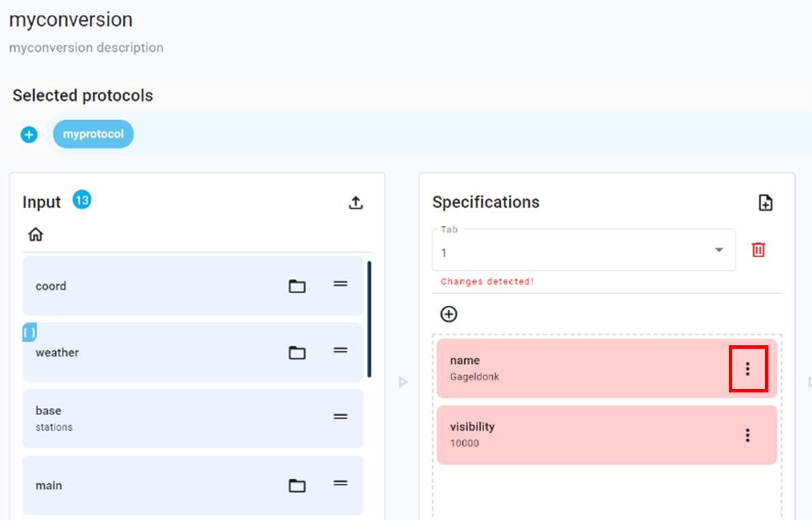The image size is (812, 520).
Task: Delete tab with red trash icon
Action: (x=758, y=250)
